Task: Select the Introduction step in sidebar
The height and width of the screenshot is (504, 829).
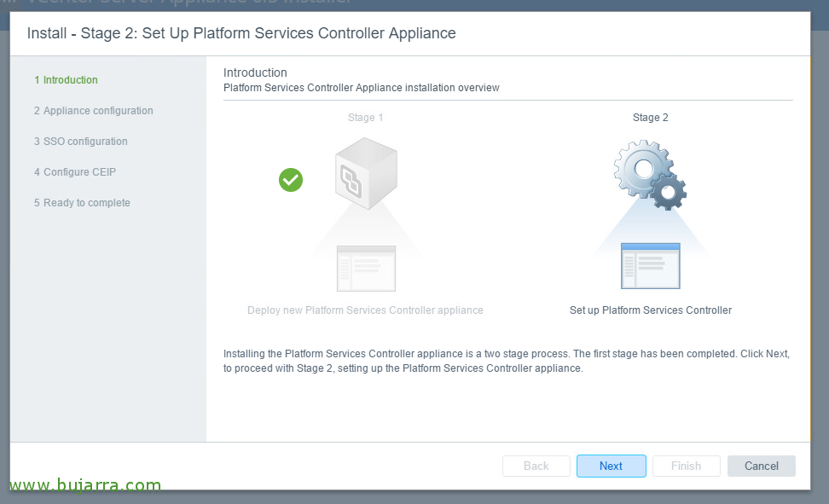Action: click(x=66, y=80)
